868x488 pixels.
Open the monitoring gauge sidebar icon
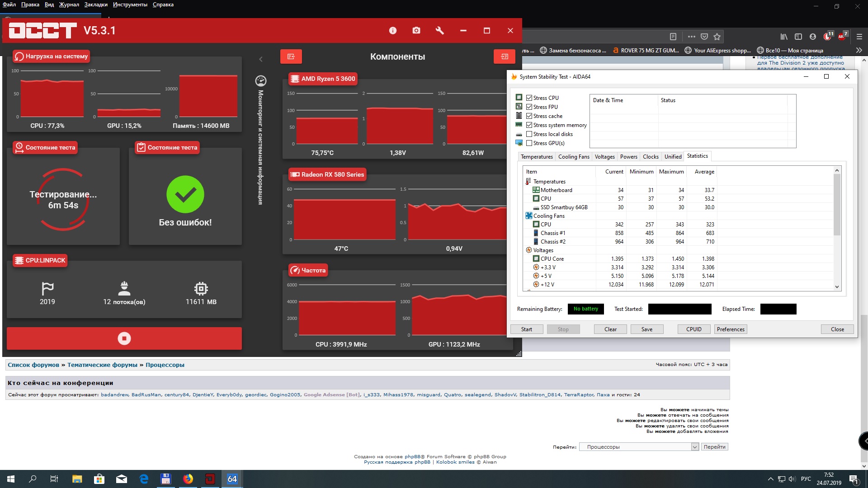point(261,81)
